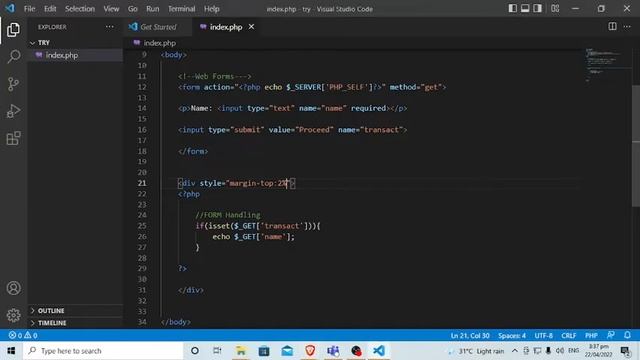Open the Windows action center icon
Screen dimensions: 640x360
pos(625,351)
